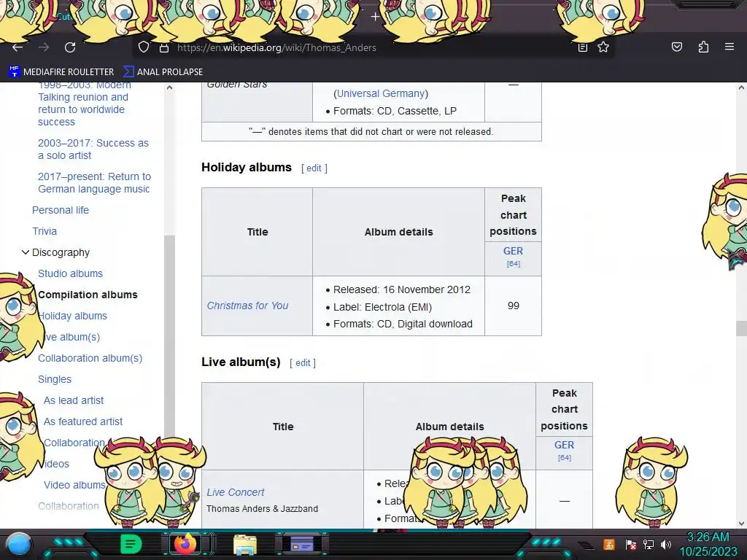Open 'As lead artist' sidebar link
This screenshot has height=560, width=747.
coord(74,400)
